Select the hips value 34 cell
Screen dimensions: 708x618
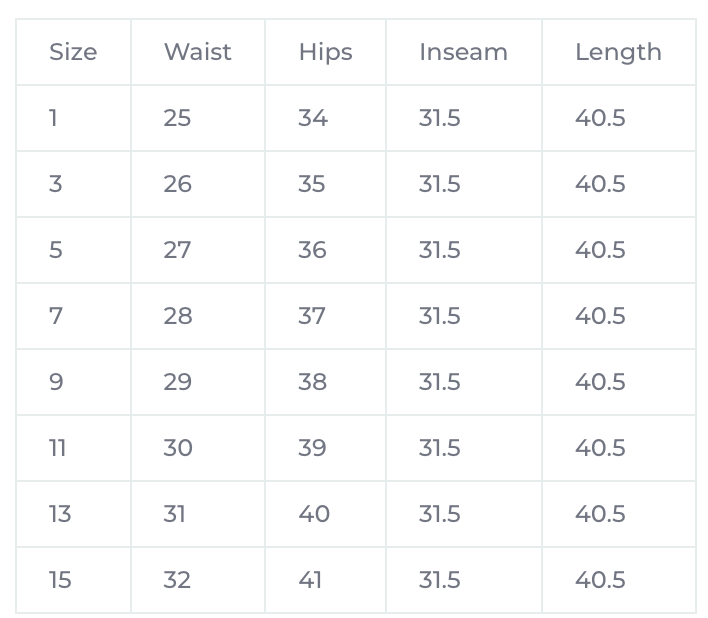pyautogui.click(x=313, y=118)
